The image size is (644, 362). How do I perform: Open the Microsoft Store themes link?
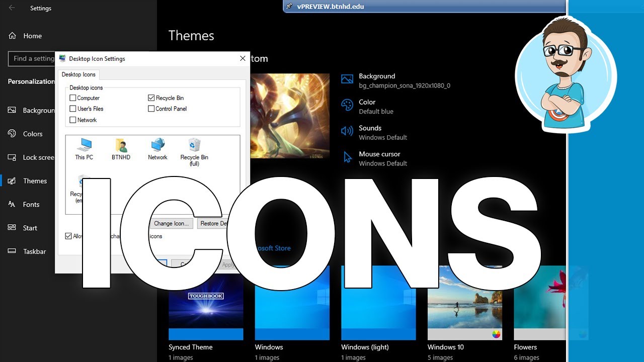pyautogui.click(x=273, y=248)
